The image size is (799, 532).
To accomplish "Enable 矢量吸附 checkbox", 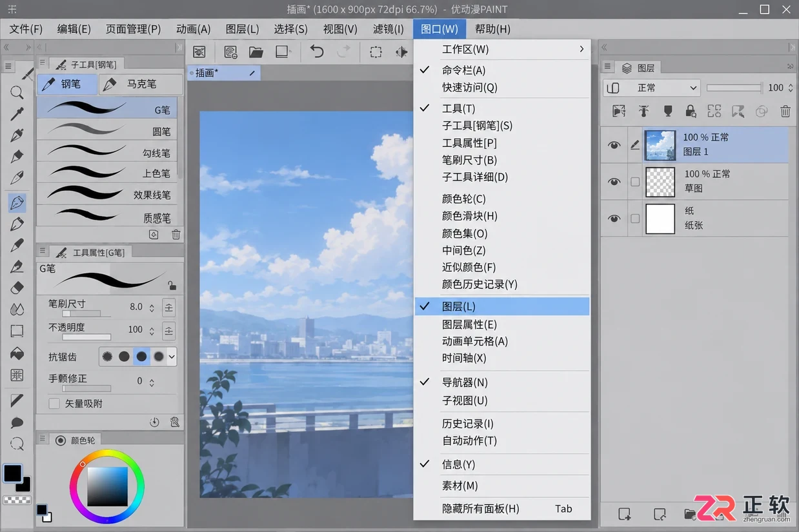I will [54, 404].
